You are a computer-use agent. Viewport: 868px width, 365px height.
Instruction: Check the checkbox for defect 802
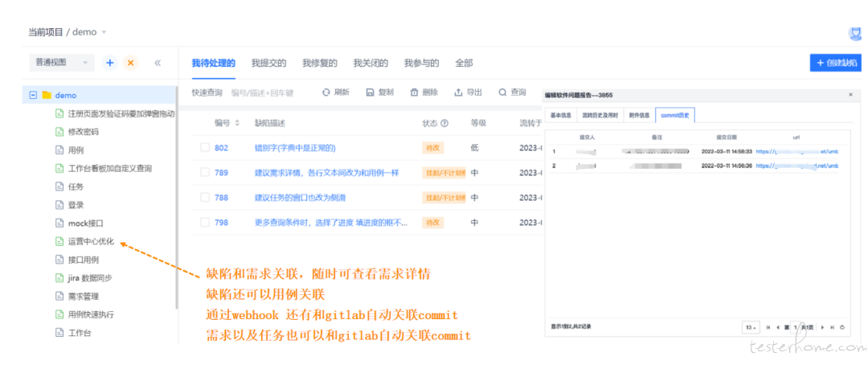[205, 148]
